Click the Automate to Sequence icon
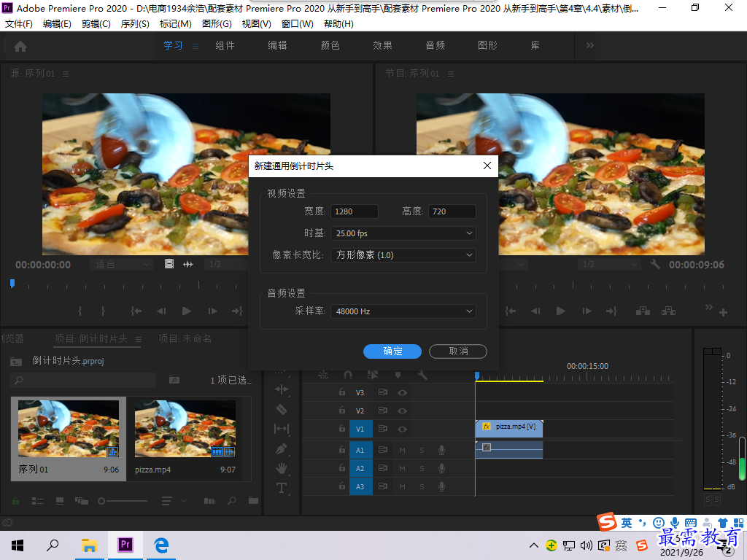Screen dimensions: 747x560 coord(209,501)
